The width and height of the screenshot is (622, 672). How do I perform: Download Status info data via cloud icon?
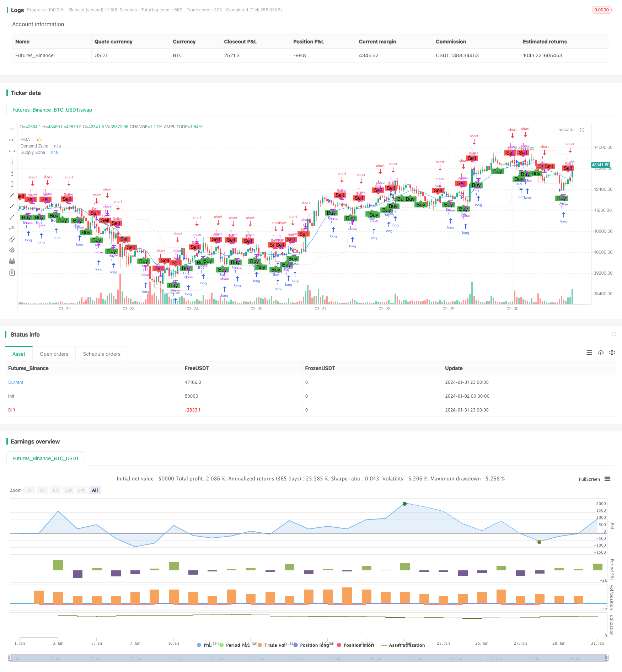pos(601,353)
